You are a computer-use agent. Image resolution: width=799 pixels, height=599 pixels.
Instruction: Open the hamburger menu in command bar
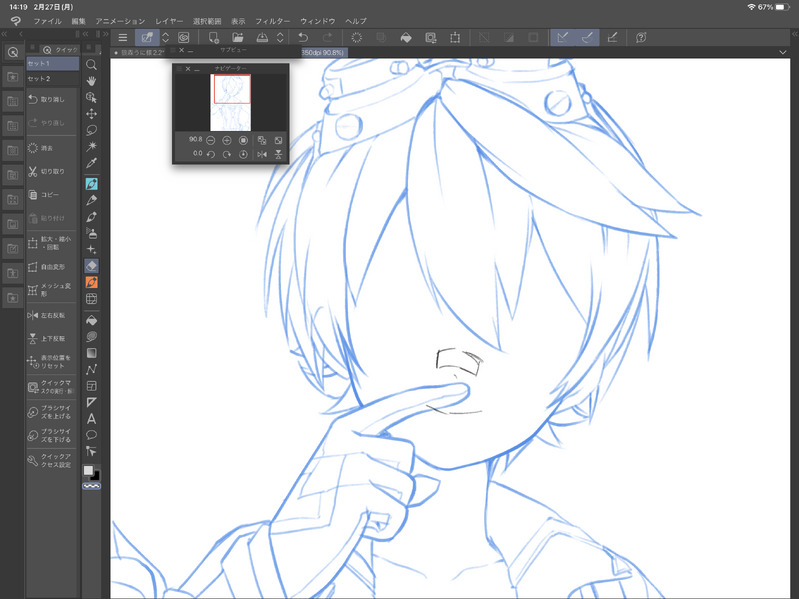click(123, 38)
